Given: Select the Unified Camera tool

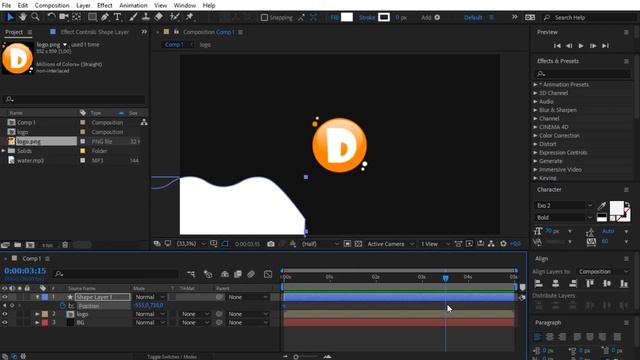Looking at the screenshot, I should (x=64, y=17).
